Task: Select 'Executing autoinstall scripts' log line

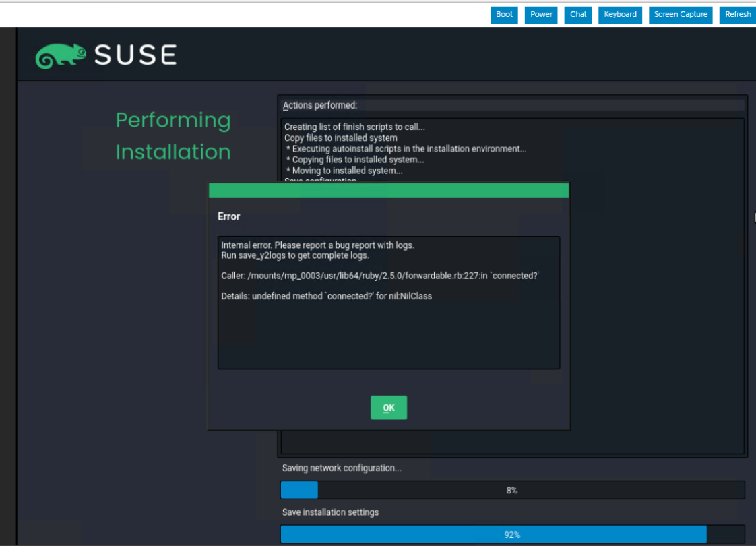Action: [x=406, y=149]
